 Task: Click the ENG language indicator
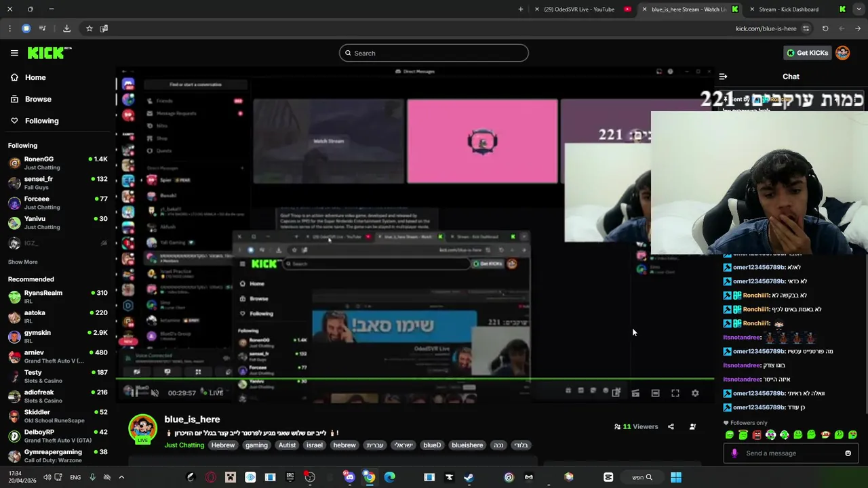[x=75, y=477]
